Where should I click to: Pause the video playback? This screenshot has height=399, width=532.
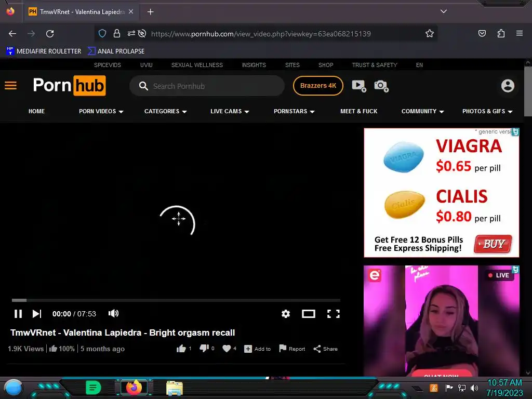click(x=18, y=314)
